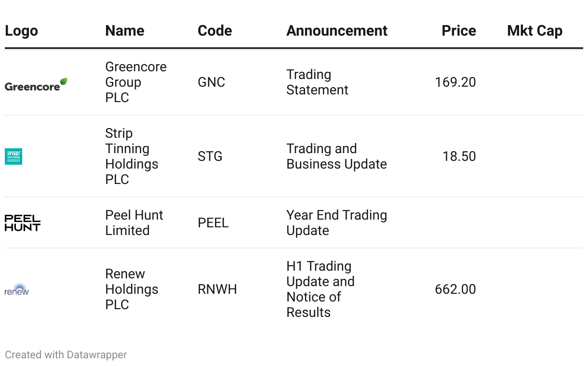Click the Greencore Group PLC name
Viewport: 588px width, 366px height.
point(135,82)
